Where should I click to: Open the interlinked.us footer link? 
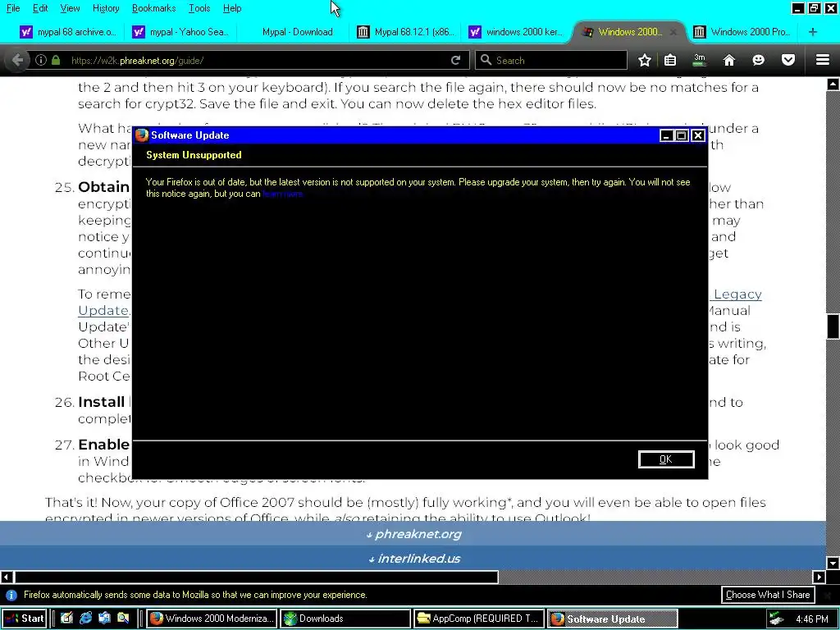[x=414, y=558]
